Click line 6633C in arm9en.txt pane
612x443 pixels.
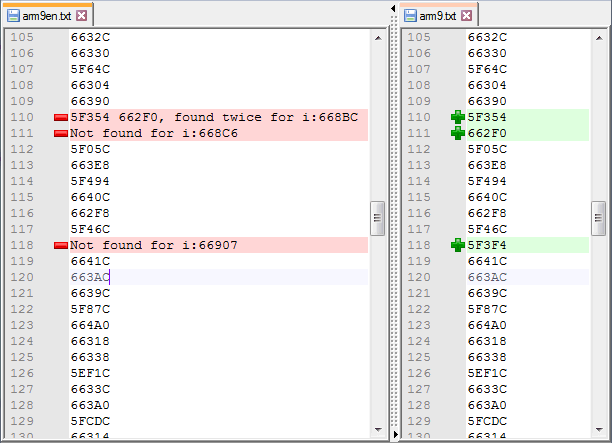click(x=90, y=389)
